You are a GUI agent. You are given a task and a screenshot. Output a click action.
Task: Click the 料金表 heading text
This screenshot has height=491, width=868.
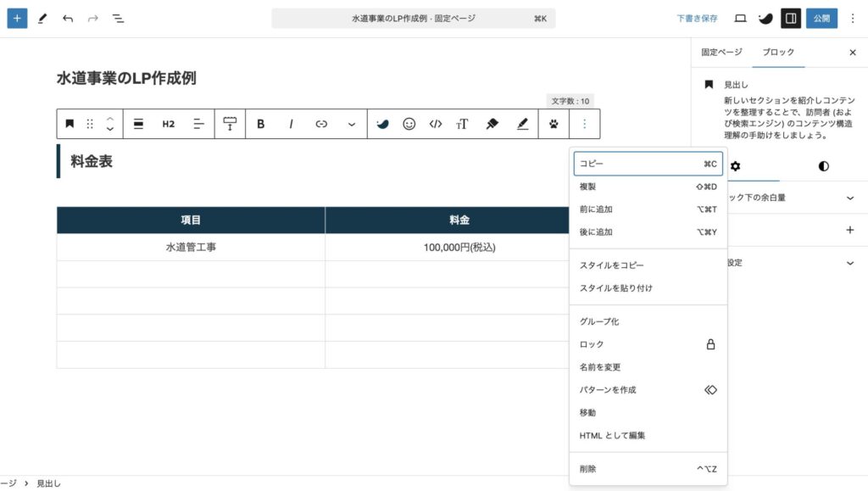click(x=92, y=161)
